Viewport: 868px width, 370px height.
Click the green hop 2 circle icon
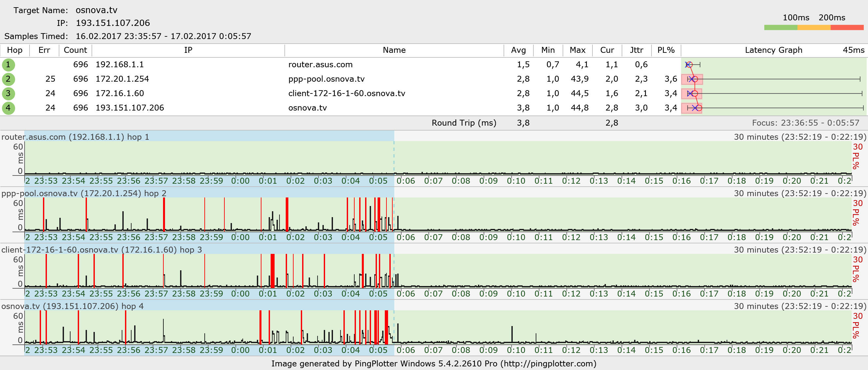coord(8,79)
